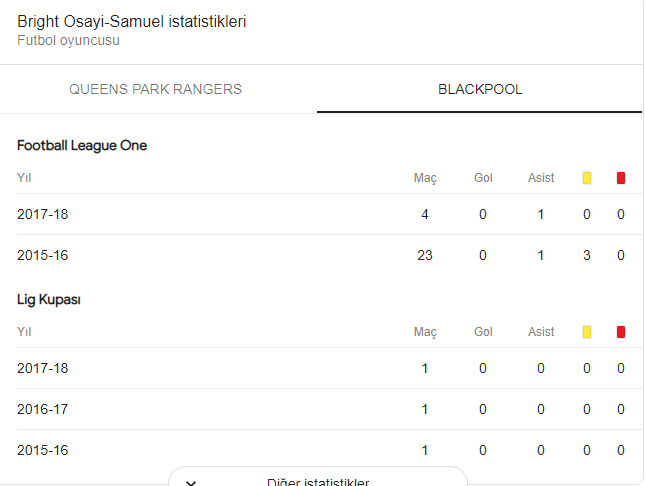
Task: Click red card icon in Football League One
Action: click(621, 178)
